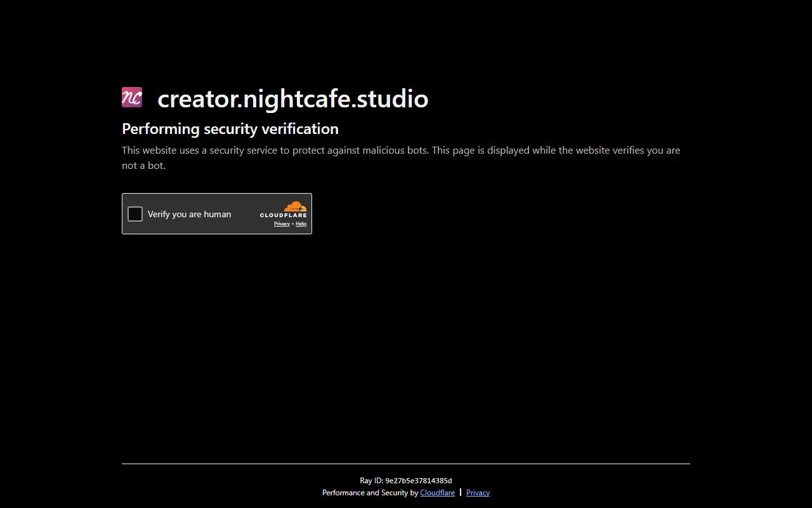The width and height of the screenshot is (812, 508).
Task: Click the creator.nightcafe.studio domain heading
Action: tap(292, 99)
